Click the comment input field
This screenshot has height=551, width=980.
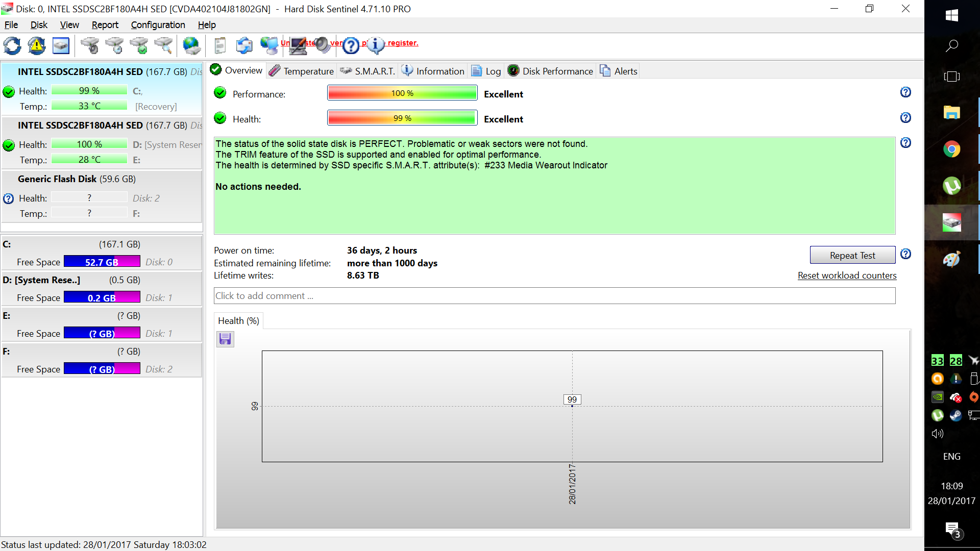[554, 296]
